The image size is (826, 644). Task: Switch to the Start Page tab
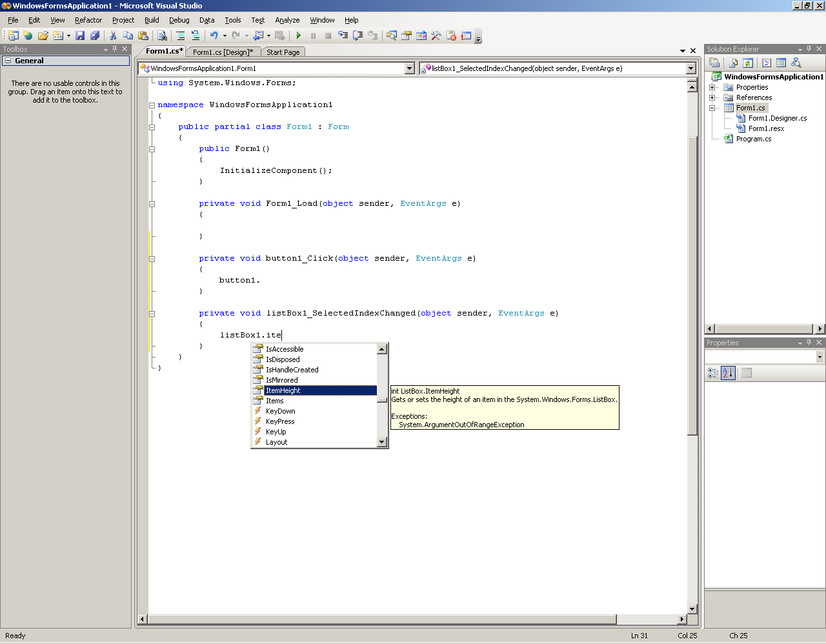point(283,52)
